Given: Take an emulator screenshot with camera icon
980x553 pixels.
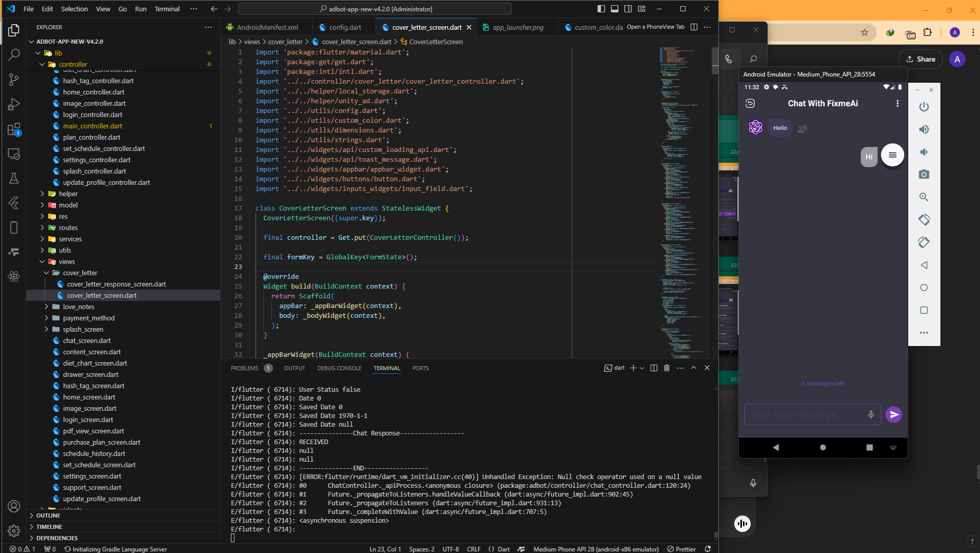Looking at the screenshot, I should pos(924,175).
